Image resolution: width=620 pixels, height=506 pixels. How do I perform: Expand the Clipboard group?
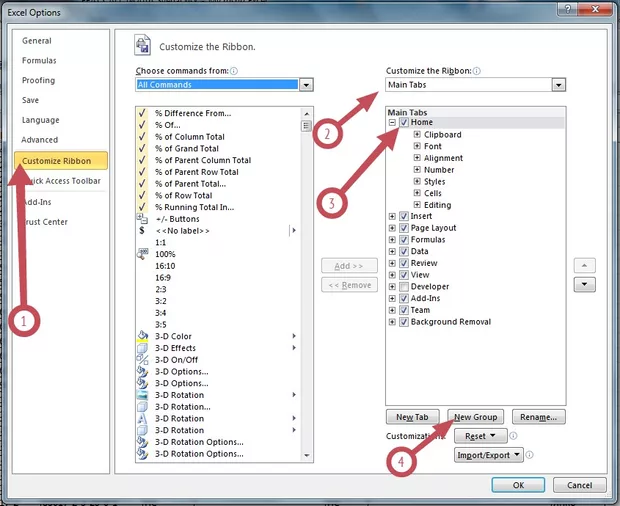coord(417,134)
